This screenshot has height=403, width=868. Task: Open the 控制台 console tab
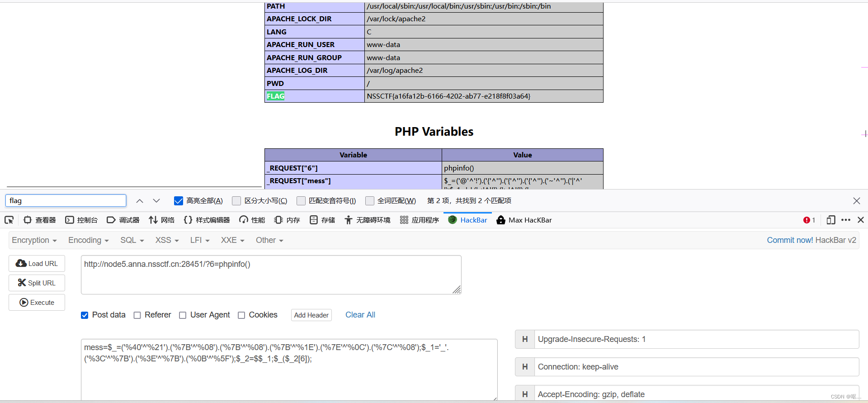click(x=81, y=220)
